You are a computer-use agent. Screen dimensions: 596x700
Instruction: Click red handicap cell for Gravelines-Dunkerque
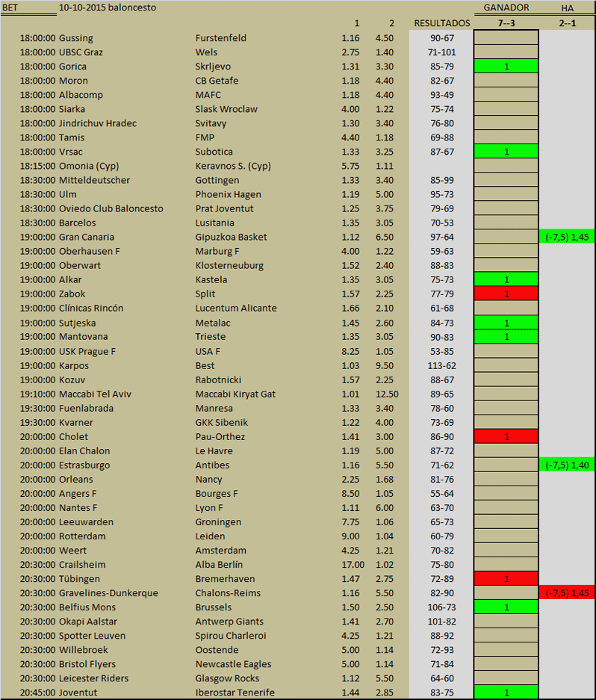click(568, 593)
